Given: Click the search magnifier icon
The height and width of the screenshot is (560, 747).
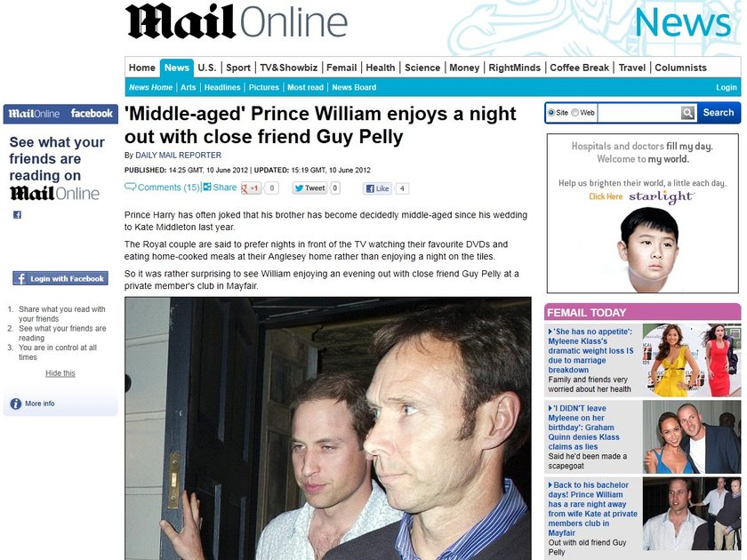Looking at the screenshot, I should 687,113.
